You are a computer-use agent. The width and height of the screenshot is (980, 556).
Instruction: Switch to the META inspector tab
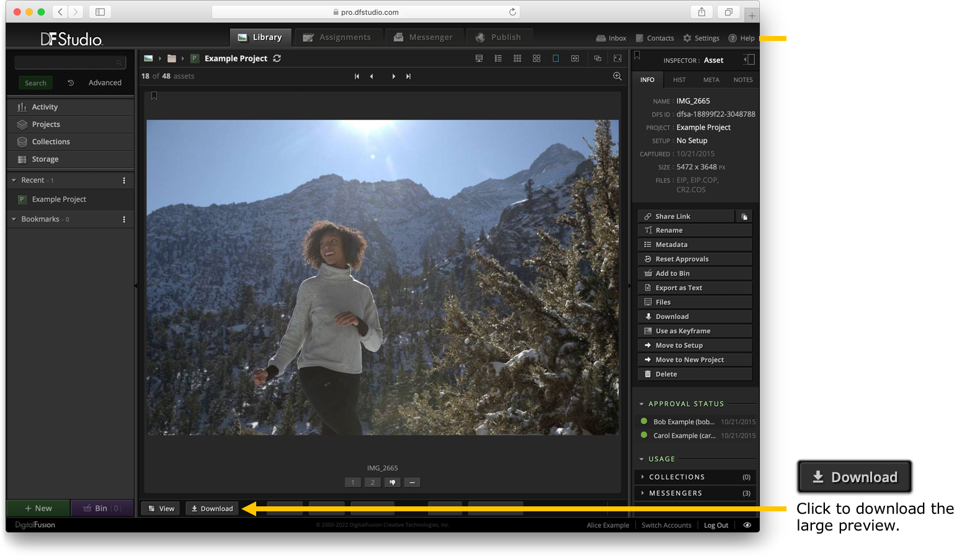pyautogui.click(x=711, y=80)
